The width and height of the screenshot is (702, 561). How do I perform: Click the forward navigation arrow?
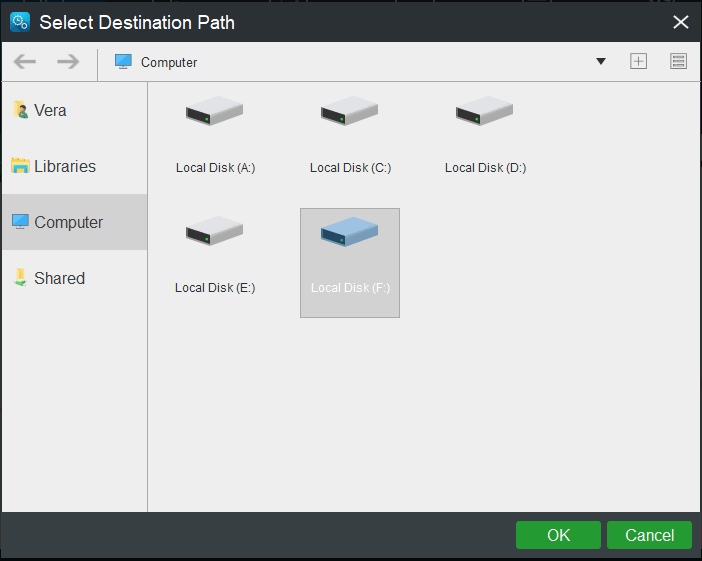tap(68, 62)
